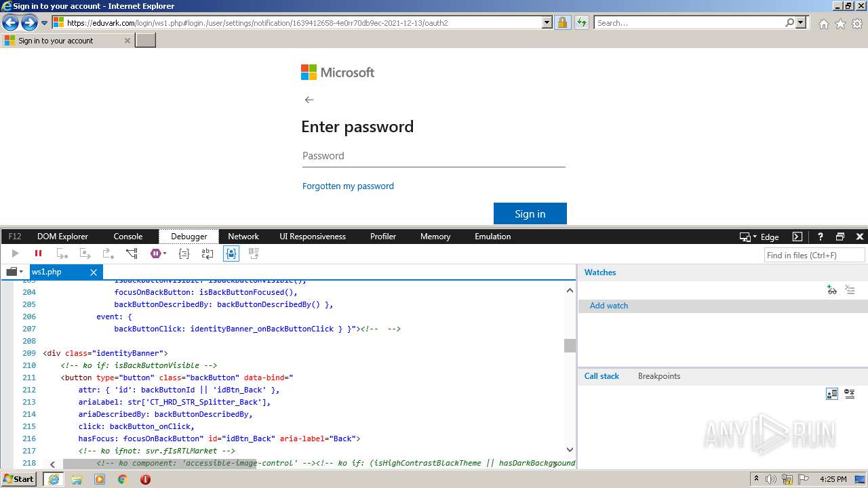The height and width of the screenshot is (488, 868).
Task: Toggle the show library frames icon
Action: [832, 394]
